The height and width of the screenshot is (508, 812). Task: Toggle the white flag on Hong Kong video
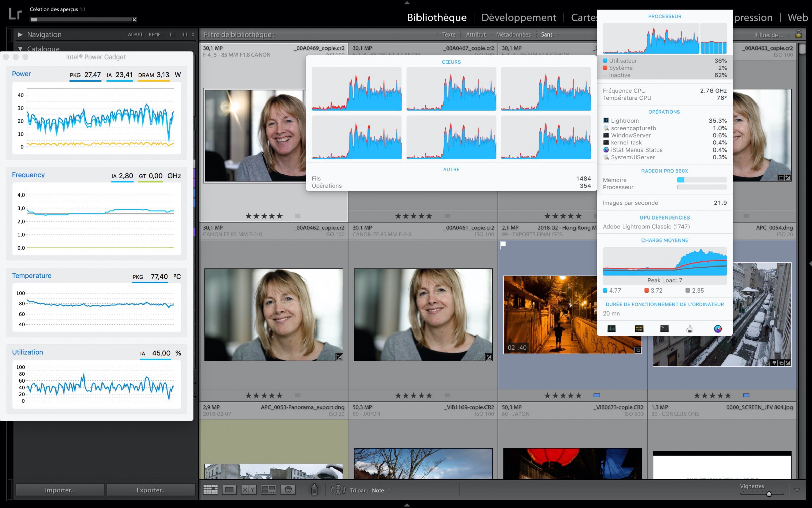503,245
